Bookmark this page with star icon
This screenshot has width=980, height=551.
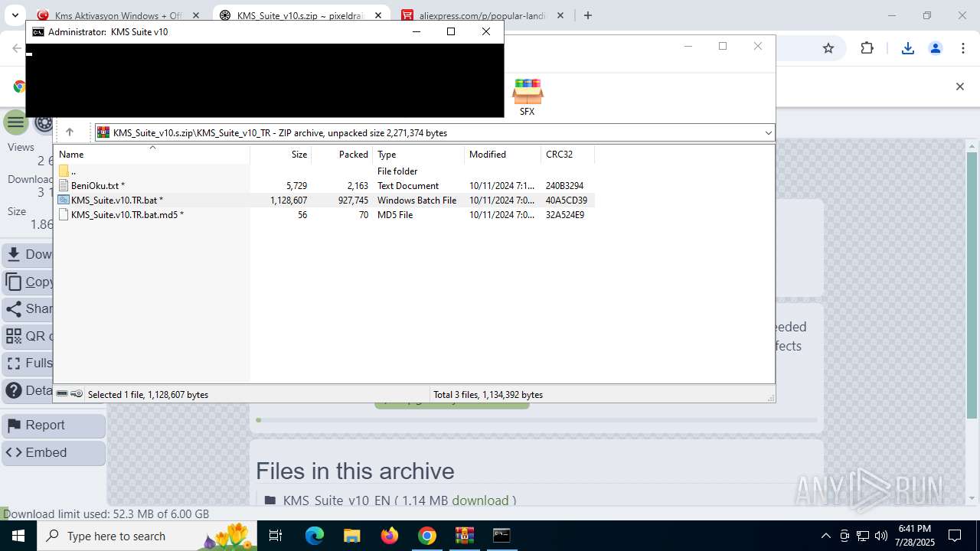(828, 48)
